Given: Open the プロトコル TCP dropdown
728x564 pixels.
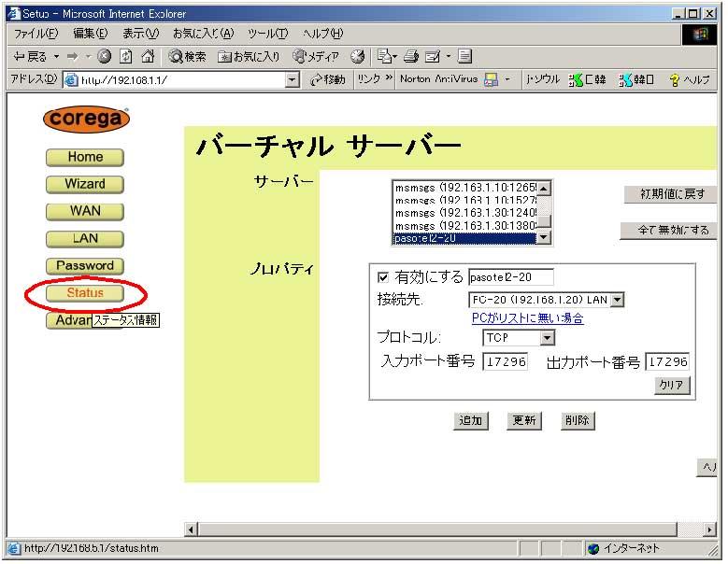Looking at the screenshot, I should [x=548, y=338].
